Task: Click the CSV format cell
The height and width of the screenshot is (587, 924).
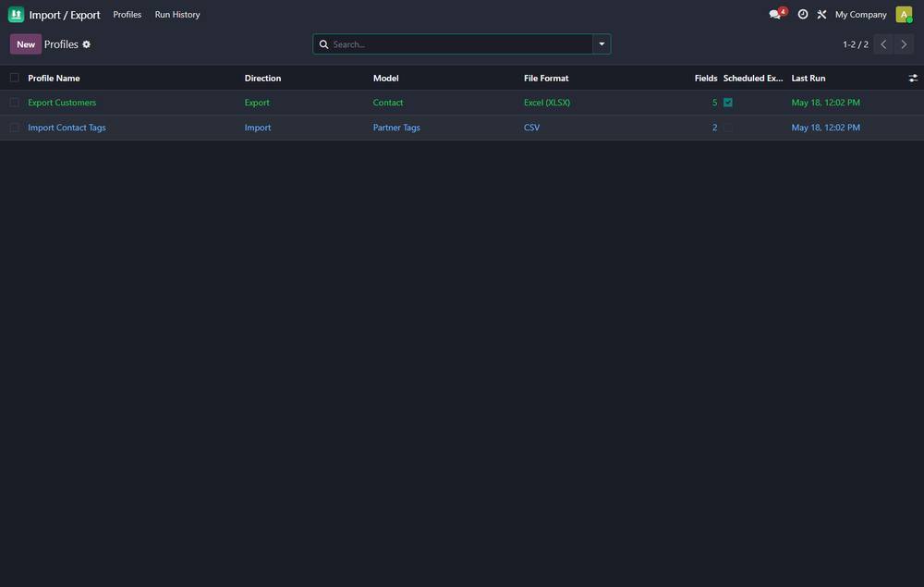Action: pyautogui.click(x=531, y=128)
